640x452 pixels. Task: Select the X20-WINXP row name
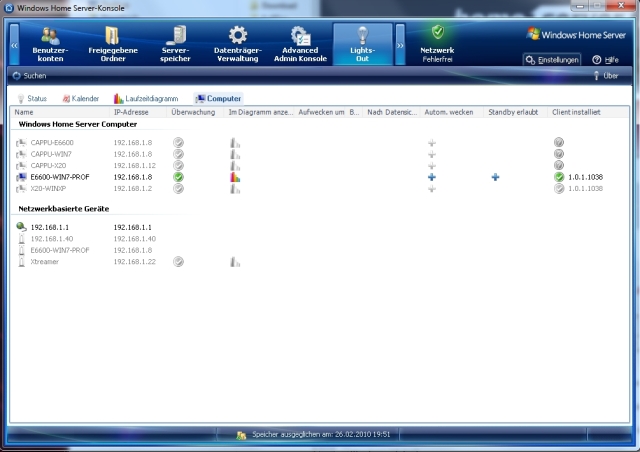pyautogui.click(x=48, y=188)
